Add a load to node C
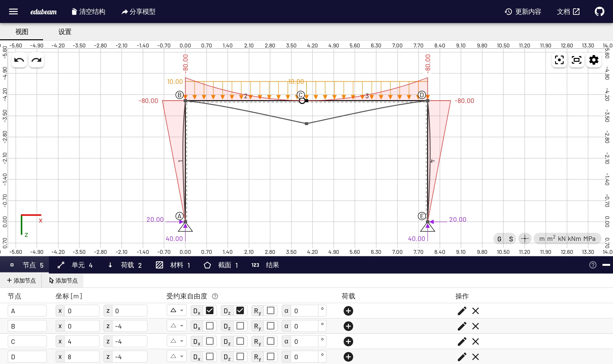Image resolution: width=613 pixels, height=364 pixels. (348, 341)
